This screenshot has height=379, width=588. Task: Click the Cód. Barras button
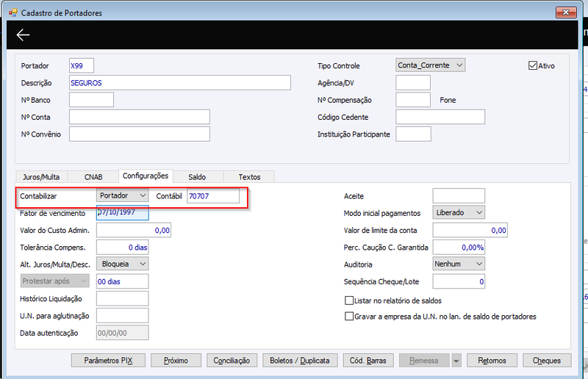tap(368, 361)
